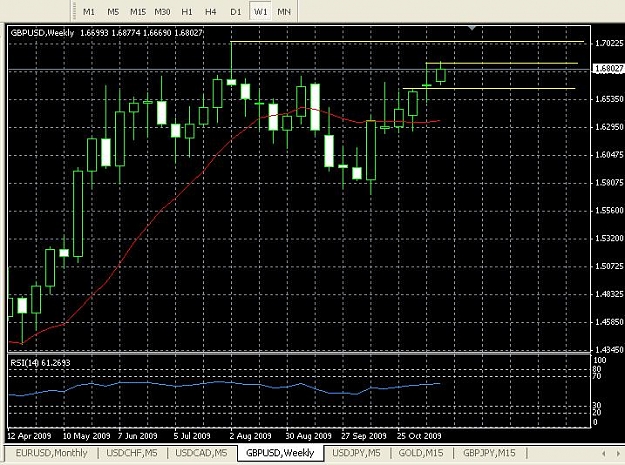Click the 10 May 2009 date label
This screenshot has height=465, width=625.
(x=86, y=436)
